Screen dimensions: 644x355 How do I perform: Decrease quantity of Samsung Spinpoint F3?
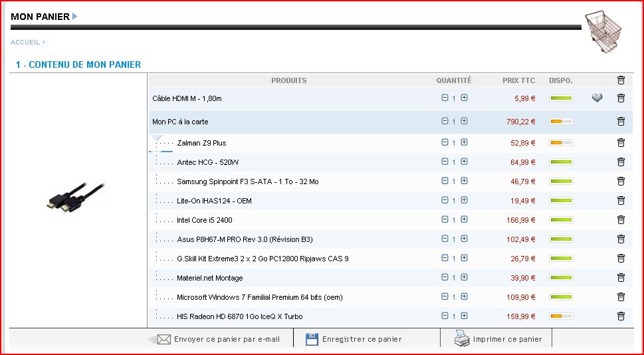tap(445, 181)
